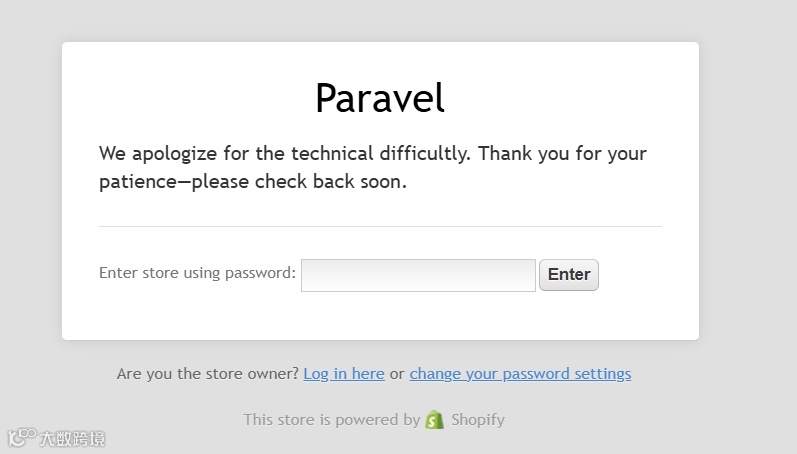
Task: Click the 'Paravel' store title heading
Action: pos(380,98)
